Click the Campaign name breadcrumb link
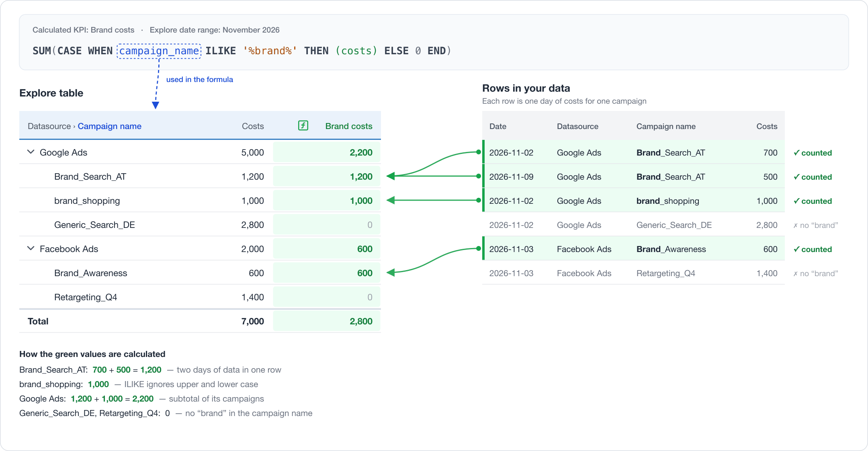Screen dimensions: 868x451 (x=110, y=126)
